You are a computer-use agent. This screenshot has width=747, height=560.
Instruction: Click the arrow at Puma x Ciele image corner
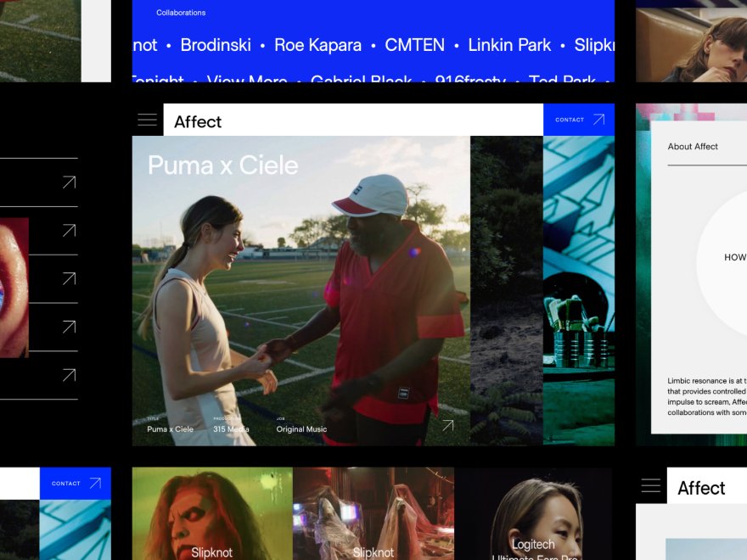[448, 425]
